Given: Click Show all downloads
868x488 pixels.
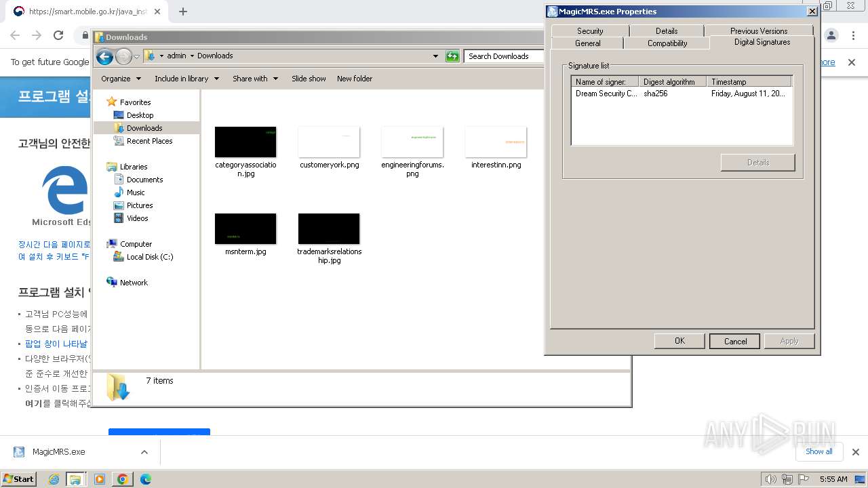Looking at the screenshot, I should coord(819,451).
